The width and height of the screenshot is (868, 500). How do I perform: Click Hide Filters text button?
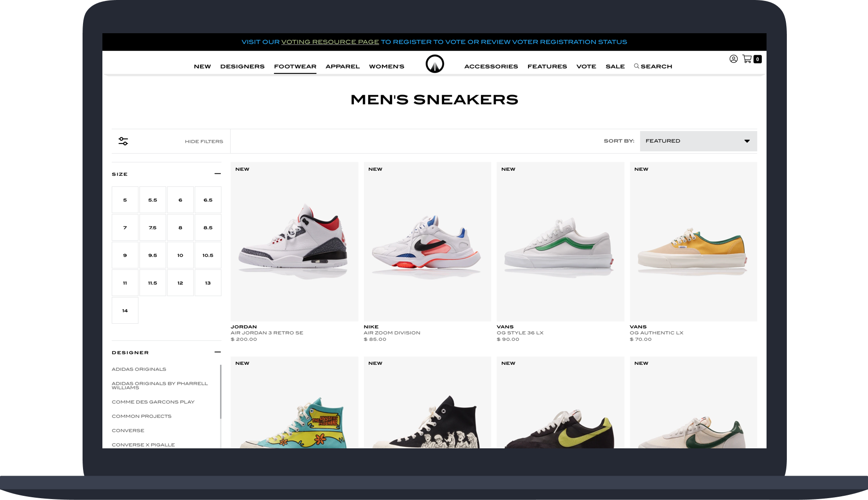(x=204, y=142)
